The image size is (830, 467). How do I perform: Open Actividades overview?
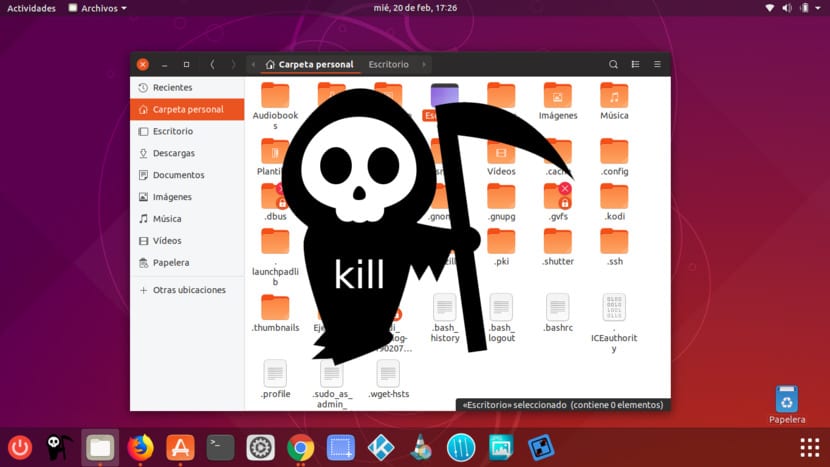tap(31, 8)
